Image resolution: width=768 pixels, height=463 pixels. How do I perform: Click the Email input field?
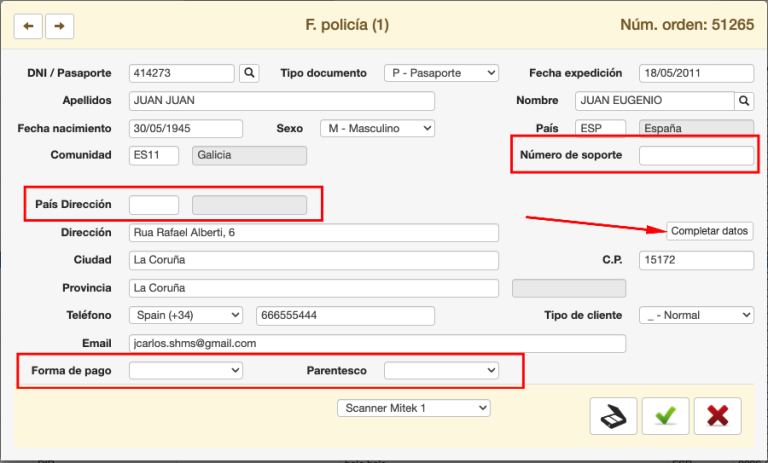[378, 343]
